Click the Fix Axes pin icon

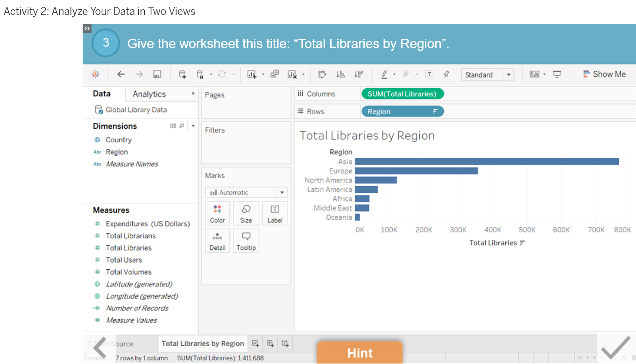tap(446, 74)
